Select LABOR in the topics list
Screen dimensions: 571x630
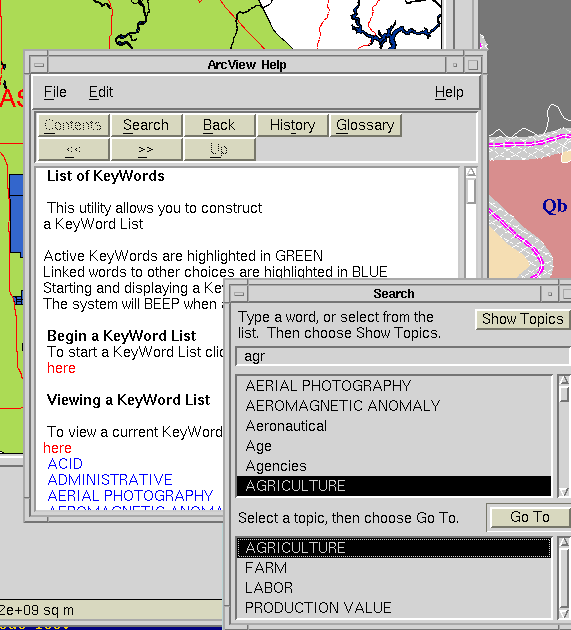coord(394,588)
